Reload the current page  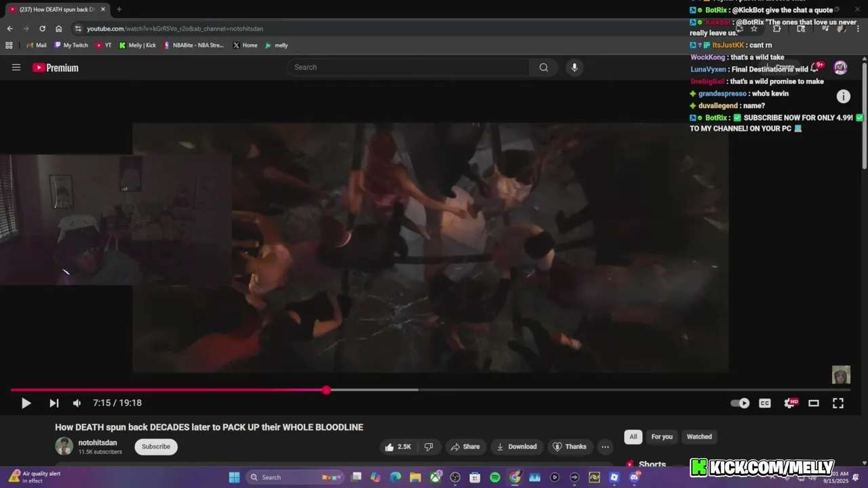[42, 28]
